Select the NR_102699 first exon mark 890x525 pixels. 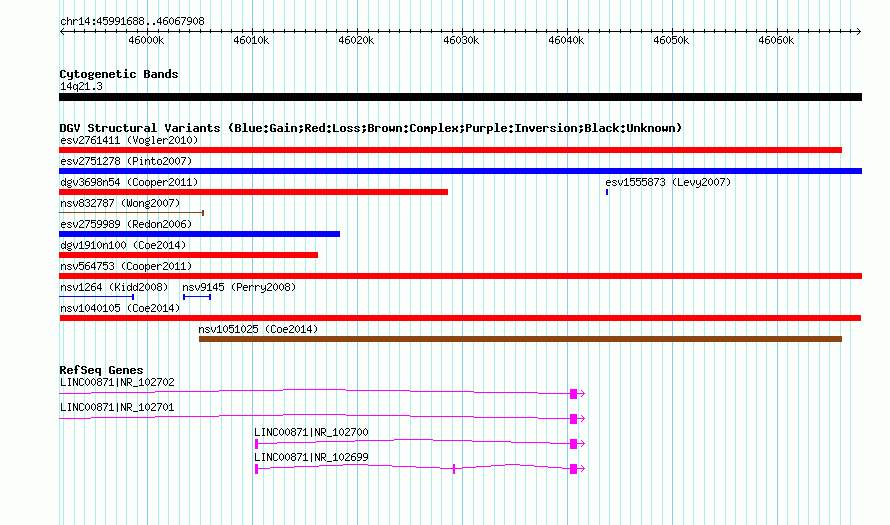[257, 469]
